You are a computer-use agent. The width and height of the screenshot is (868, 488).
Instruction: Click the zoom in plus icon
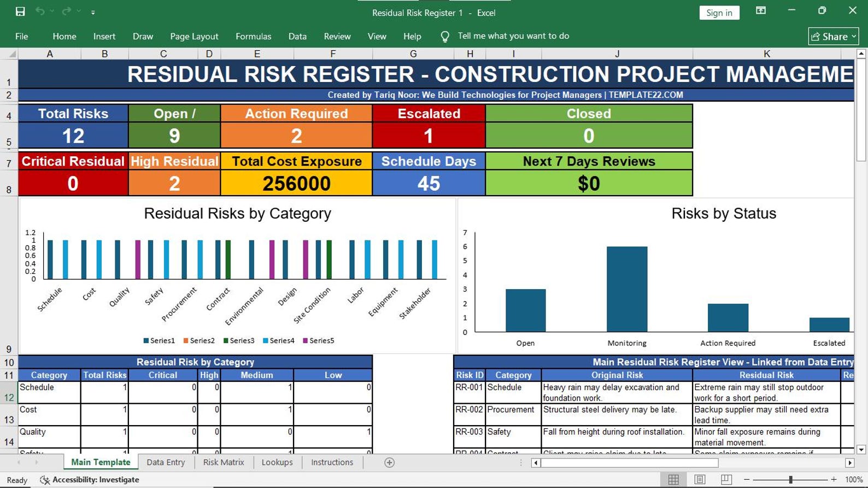(x=834, y=480)
